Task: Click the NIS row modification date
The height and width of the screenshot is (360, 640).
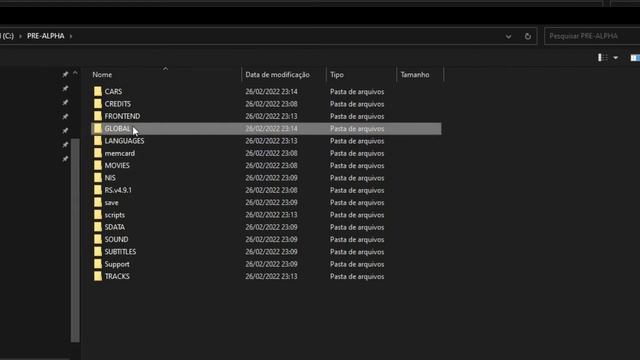Action: click(271, 178)
